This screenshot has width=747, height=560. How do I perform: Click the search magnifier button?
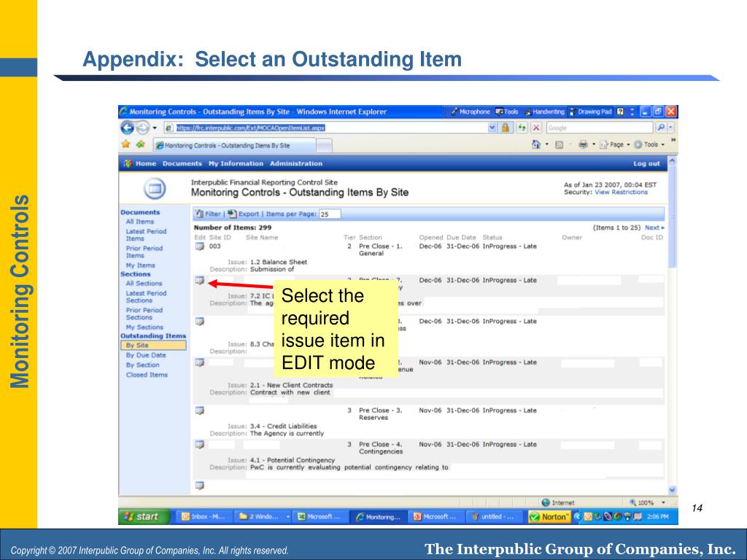coord(661,127)
